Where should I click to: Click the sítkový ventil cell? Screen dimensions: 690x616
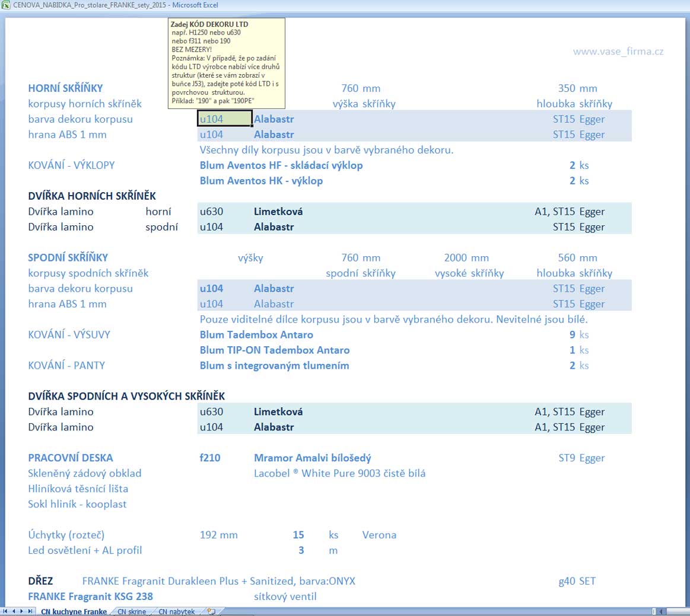point(285,596)
